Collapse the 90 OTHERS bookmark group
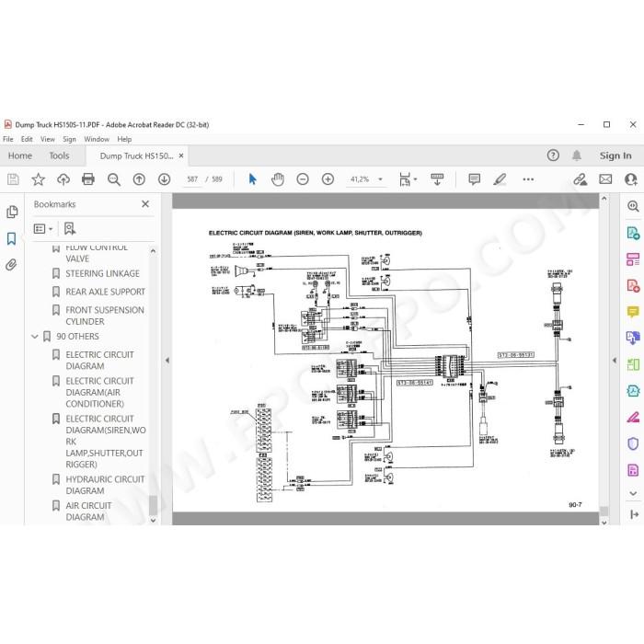The height and width of the screenshot is (644, 644). (x=35, y=337)
